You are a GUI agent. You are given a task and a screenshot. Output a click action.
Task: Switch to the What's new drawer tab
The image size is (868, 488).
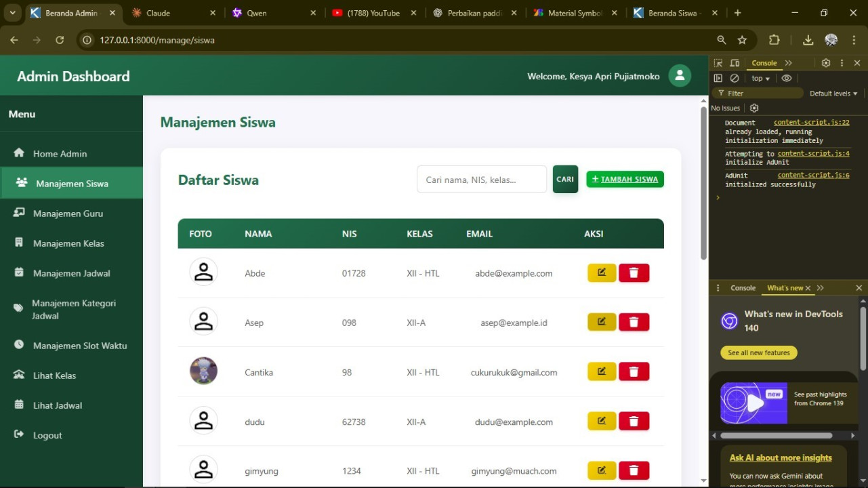[x=785, y=288]
